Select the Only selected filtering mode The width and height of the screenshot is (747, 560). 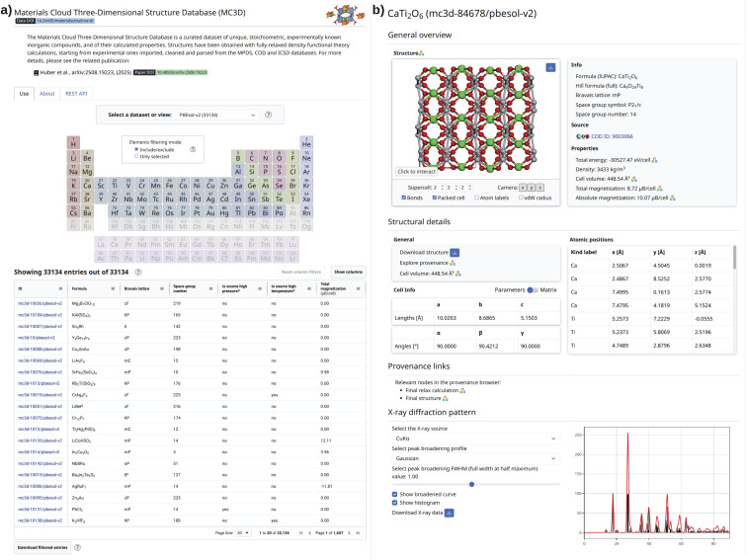click(x=136, y=156)
